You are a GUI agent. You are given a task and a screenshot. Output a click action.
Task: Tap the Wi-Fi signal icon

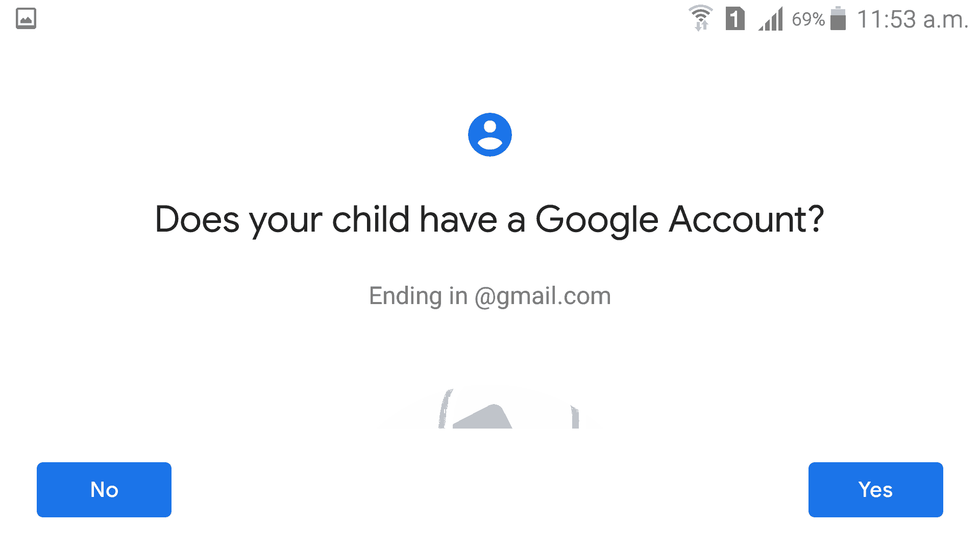click(701, 18)
